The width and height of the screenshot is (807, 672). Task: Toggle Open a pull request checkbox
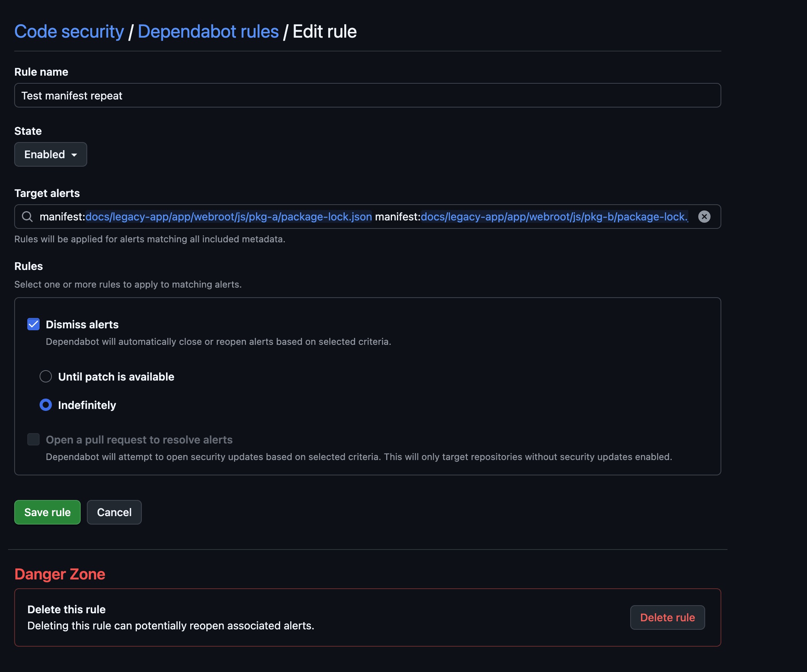tap(33, 439)
